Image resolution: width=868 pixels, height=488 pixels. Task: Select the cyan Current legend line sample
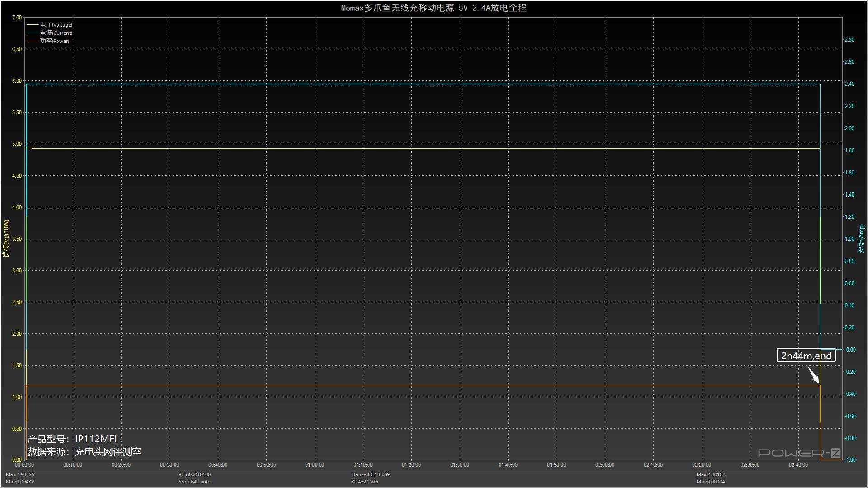(x=33, y=33)
